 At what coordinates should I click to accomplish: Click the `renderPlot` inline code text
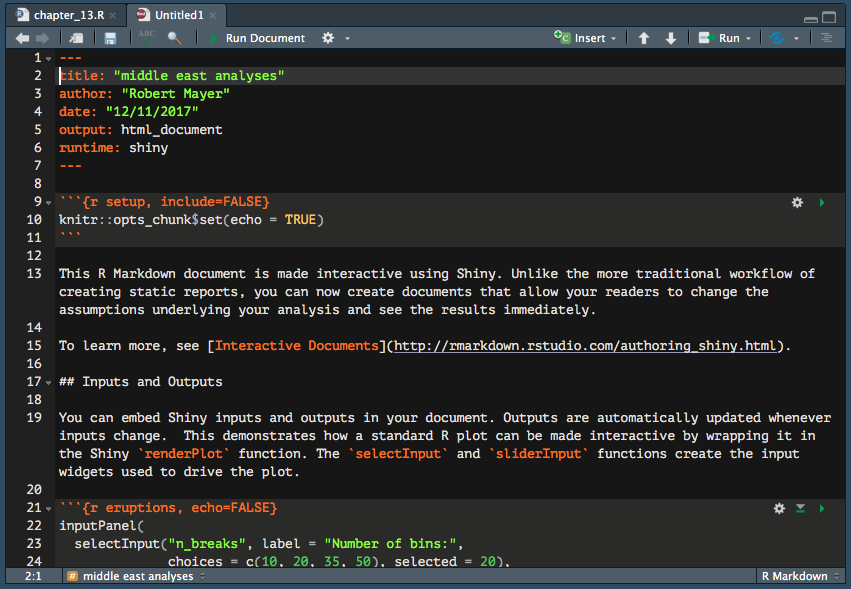pyautogui.click(x=183, y=454)
